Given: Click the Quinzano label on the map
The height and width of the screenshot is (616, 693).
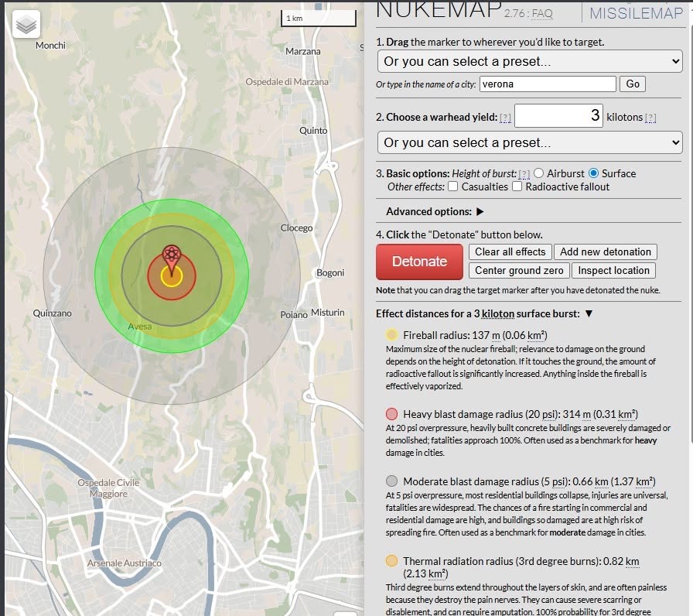Looking at the screenshot, I should 52,313.
